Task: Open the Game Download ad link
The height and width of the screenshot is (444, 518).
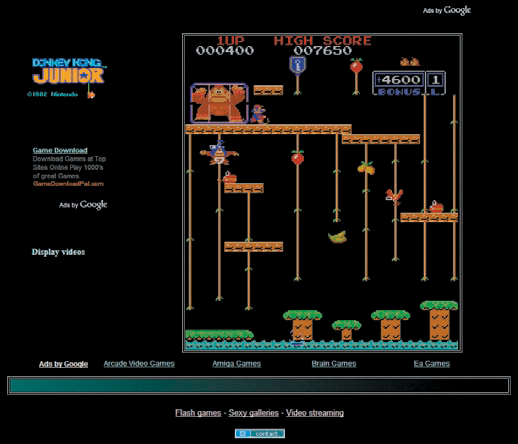Action: 60,150
